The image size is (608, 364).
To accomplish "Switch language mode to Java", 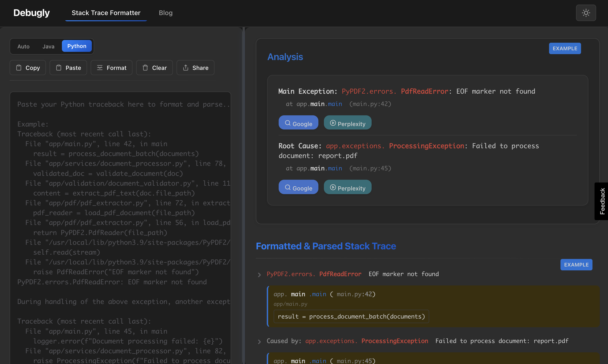I will [48, 46].
